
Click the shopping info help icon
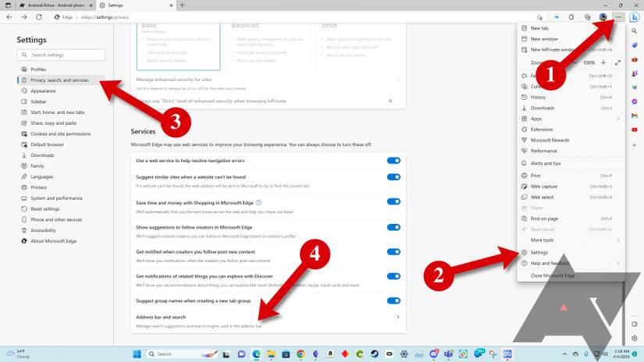[259, 202]
